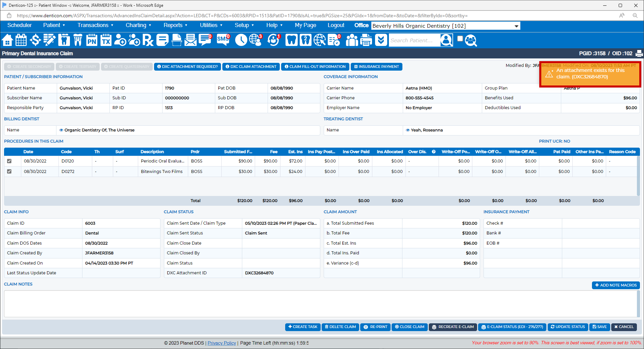644x349 pixels.
Task: Expand the Charting menu
Action: 139,25
